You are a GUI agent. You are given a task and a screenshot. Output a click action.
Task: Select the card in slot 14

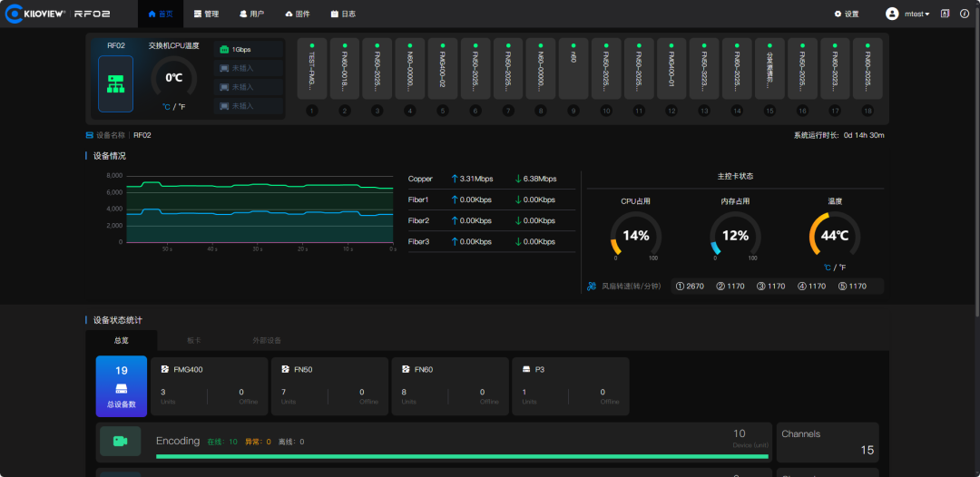737,69
